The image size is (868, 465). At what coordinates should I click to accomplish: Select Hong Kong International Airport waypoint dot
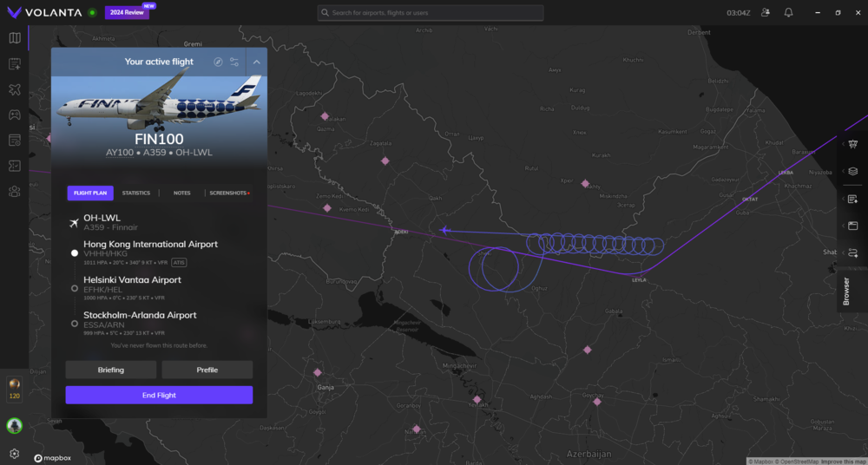point(75,252)
